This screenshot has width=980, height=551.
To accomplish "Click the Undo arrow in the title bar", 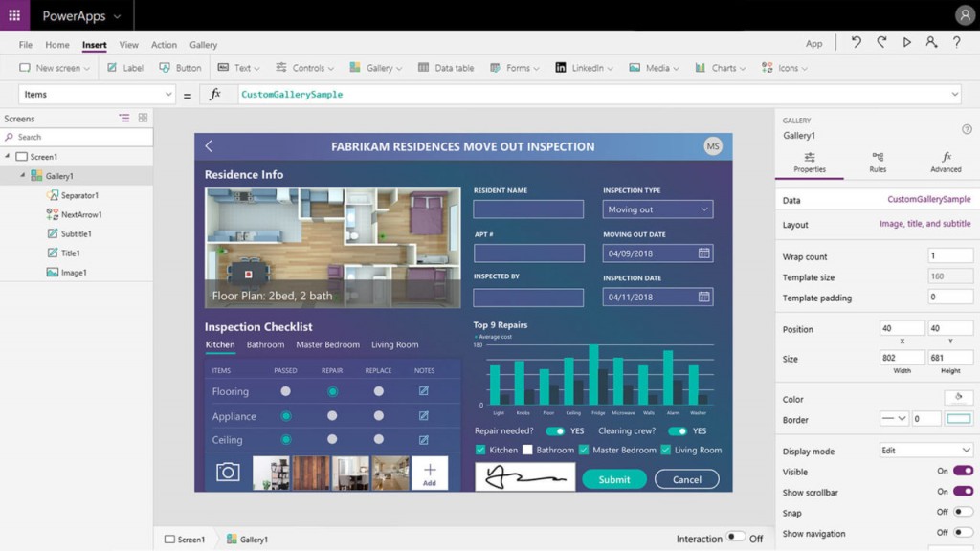I will 855,42.
